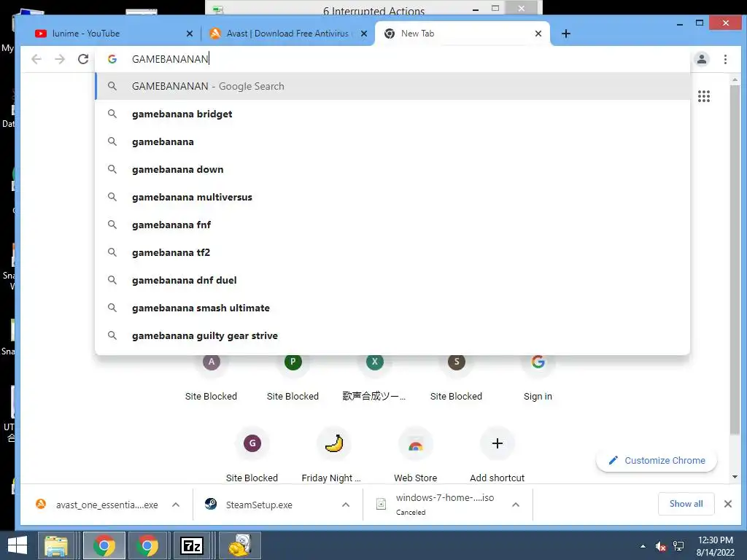The height and width of the screenshot is (560, 747).
Task: Click the browser back arrow
Action: click(x=36, y=59)
